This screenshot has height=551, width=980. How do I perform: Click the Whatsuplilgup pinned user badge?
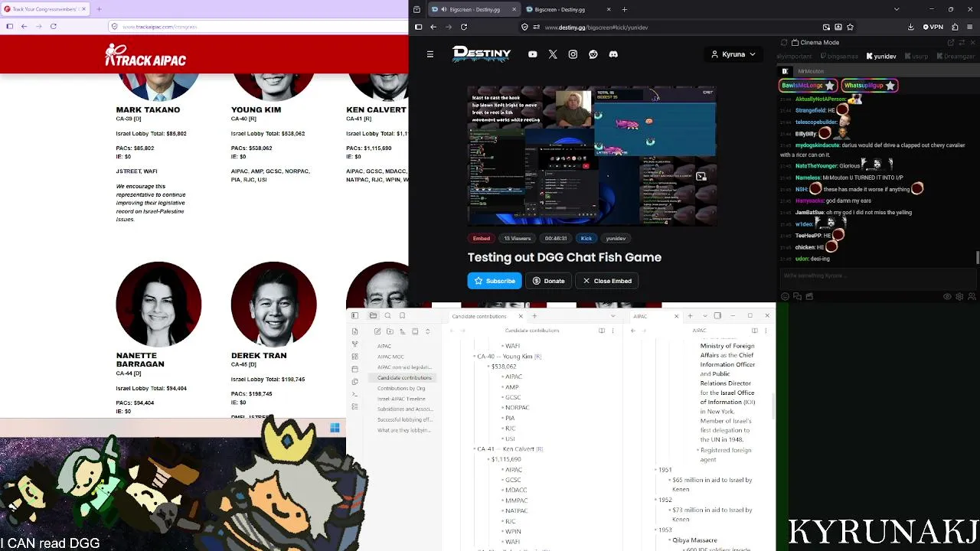pos(870,86)
